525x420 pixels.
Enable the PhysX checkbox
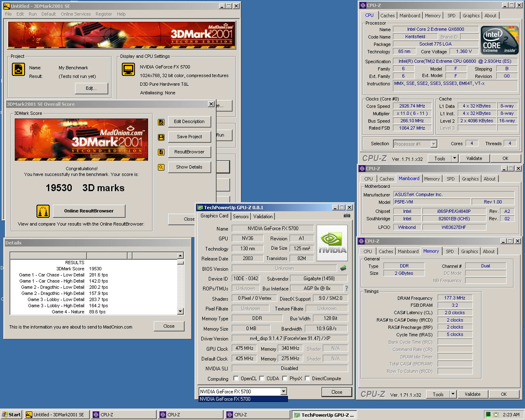[x=285, y=379]
